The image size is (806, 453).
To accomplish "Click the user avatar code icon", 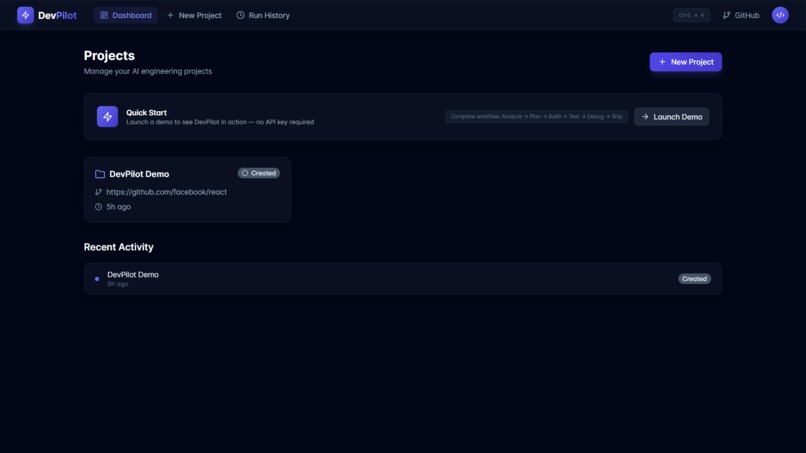I will 780,15.
